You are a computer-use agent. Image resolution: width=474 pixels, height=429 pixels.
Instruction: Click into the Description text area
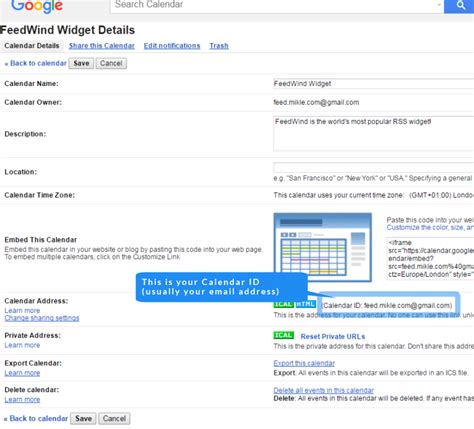point(373,134)
